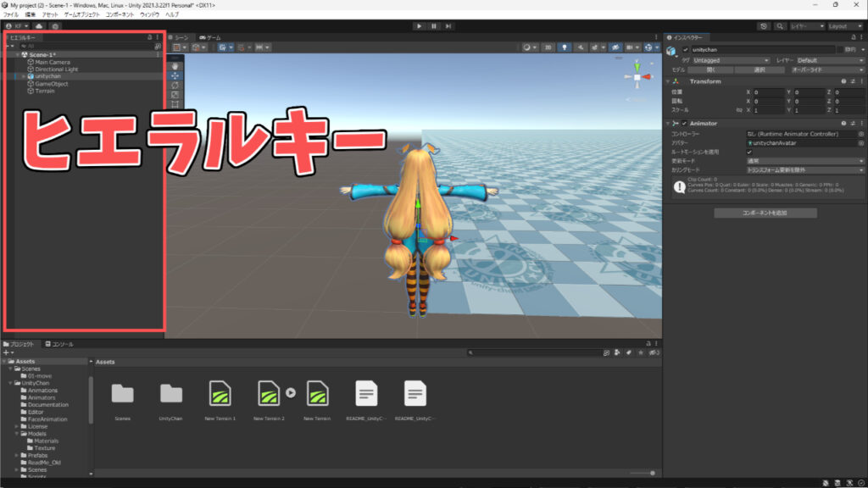
Task: Click the Pause button in the toolbar
Action: pos(433,25)
